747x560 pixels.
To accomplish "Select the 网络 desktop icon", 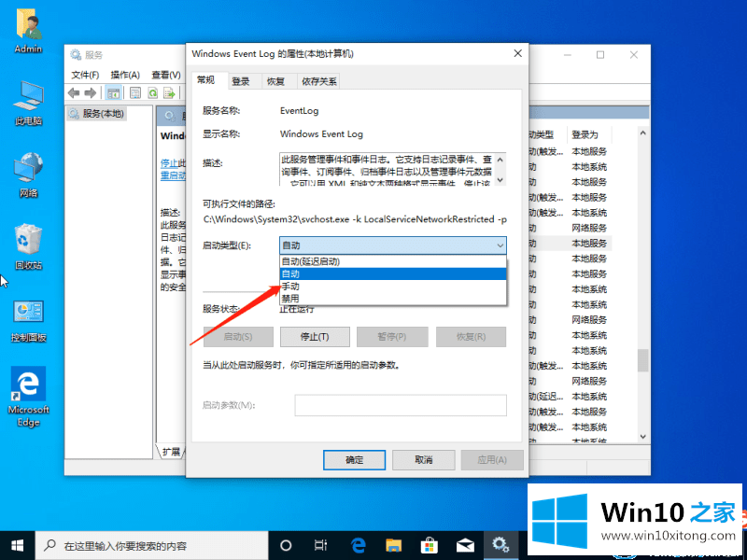I will [x=28, y=175].
